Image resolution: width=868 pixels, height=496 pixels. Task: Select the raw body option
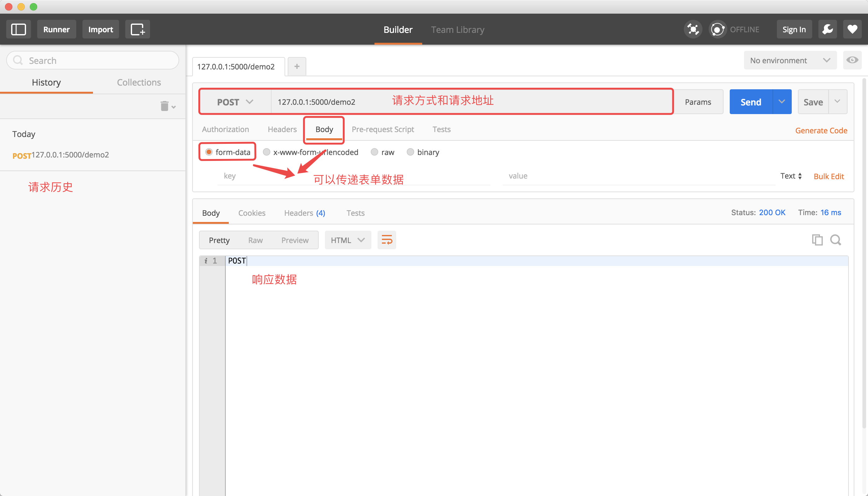point(374,152)
